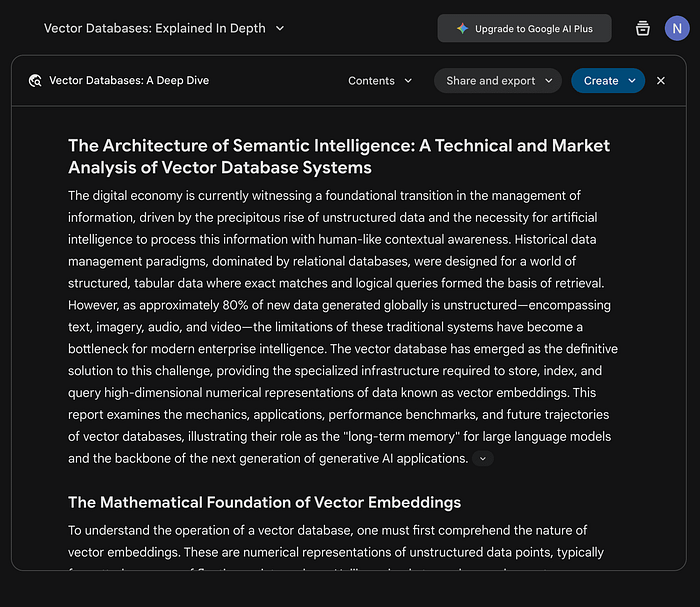Click the Mathematical Foundation of Vector Embeddings heading
700x607 pixels.
pos(264,502)
